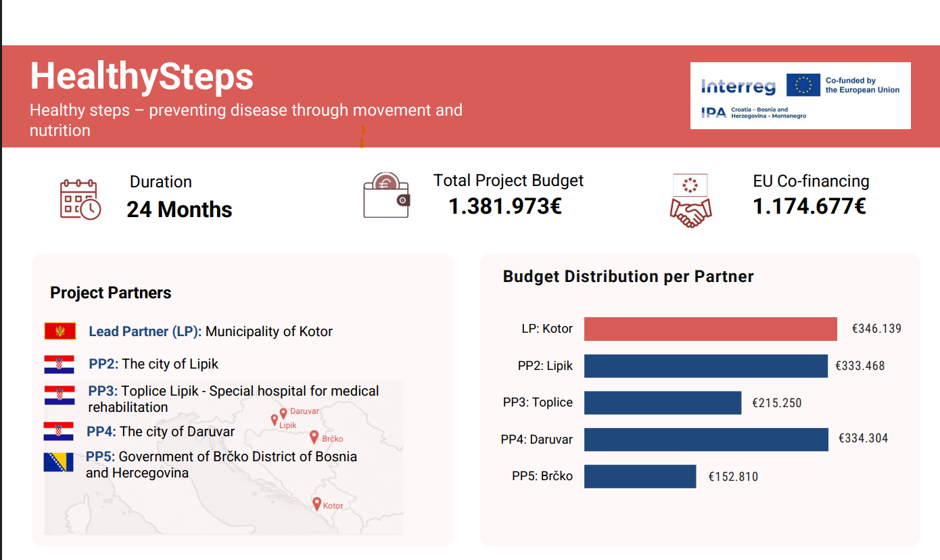Select the PP5: Brčko budget bar
Viewport: 940px width, 560px height.
point(640,476)
